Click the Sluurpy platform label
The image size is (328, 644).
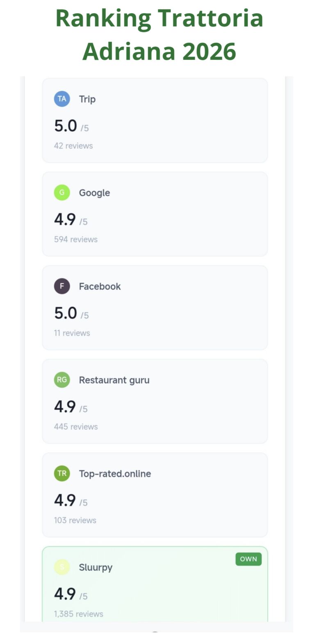pyautogui.click(x=96, y=568)
